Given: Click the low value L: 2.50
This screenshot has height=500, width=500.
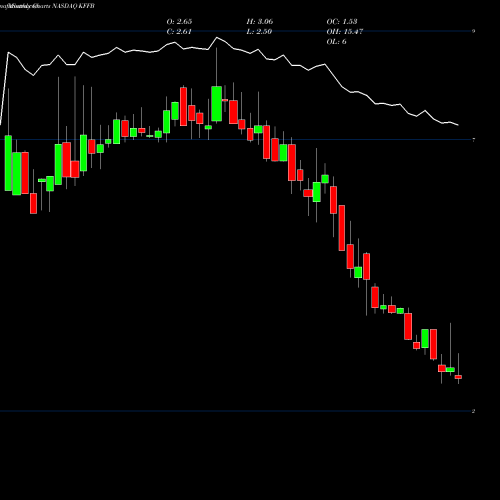Looking at the screenshot, I should (x=259, y=32).
